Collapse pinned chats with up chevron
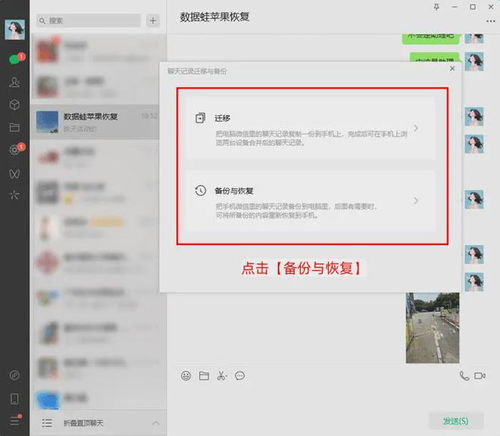 click(156, 423)
